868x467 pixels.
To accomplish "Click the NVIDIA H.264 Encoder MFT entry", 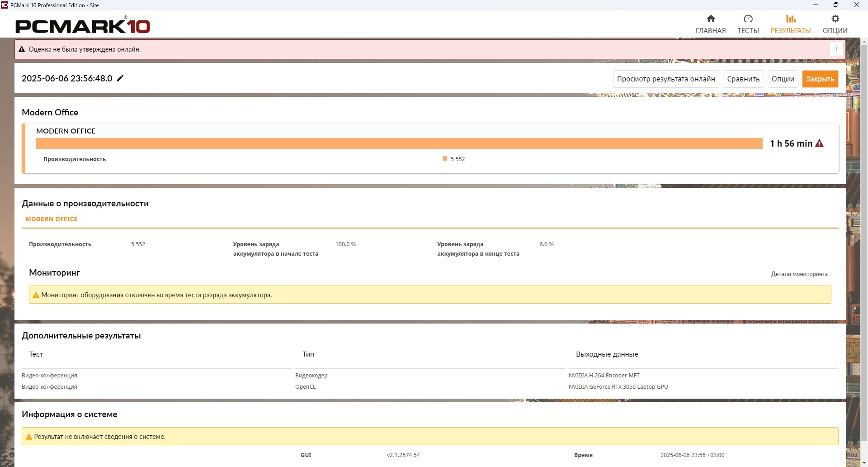I will click(x=604, y=376).
